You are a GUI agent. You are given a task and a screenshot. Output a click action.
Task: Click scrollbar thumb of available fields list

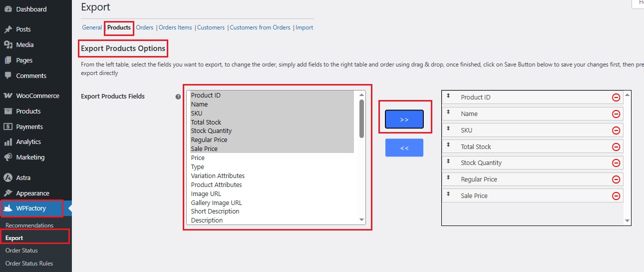(x=361, y=118)
